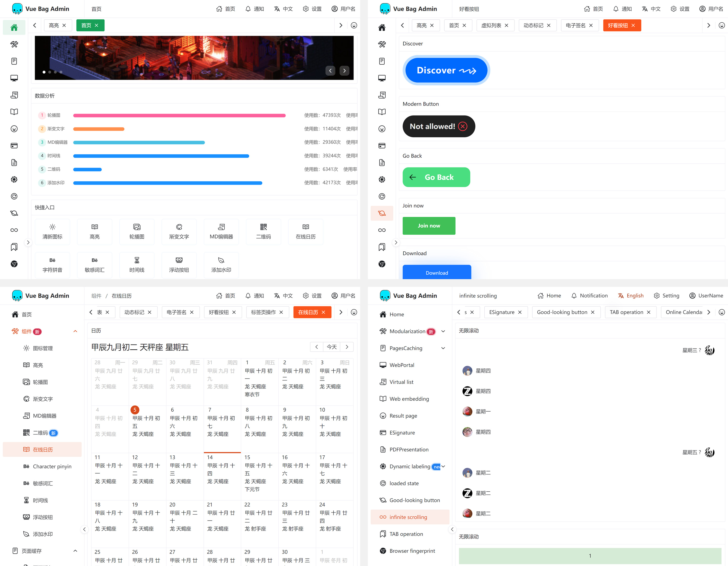Click the pink 轮播图 usage progress bar

coord(179,115)
